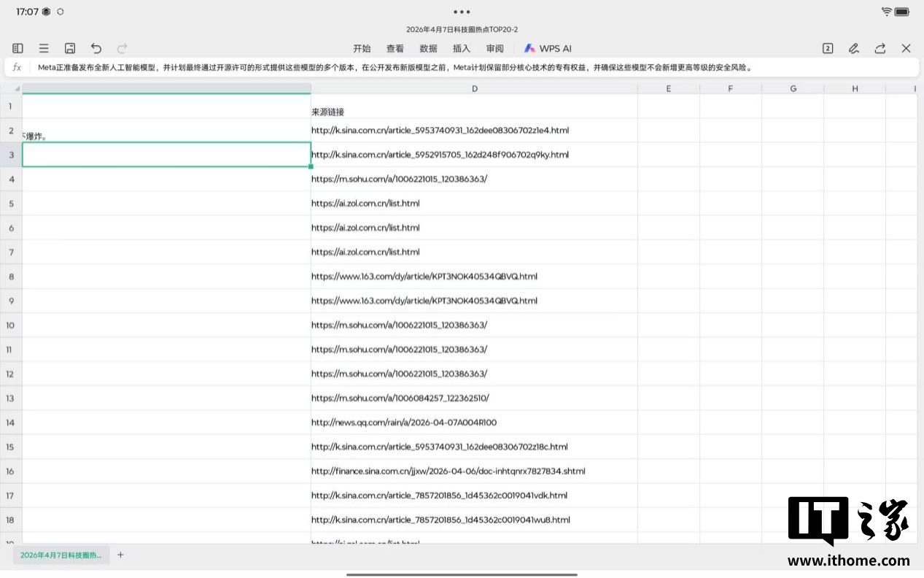The height and width of the screenshot is (578, 924).
Task: Click the redo arrow icon
Action: pos(123,48)
